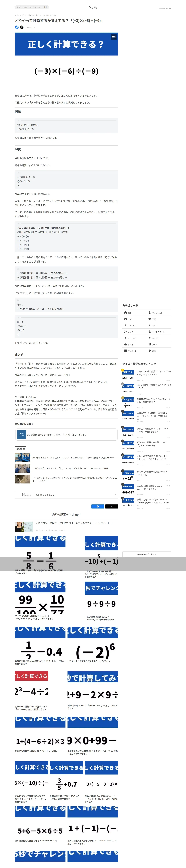Follow the トップ breadcrumb link
186x868 pixels.
(x=17, y=15)
